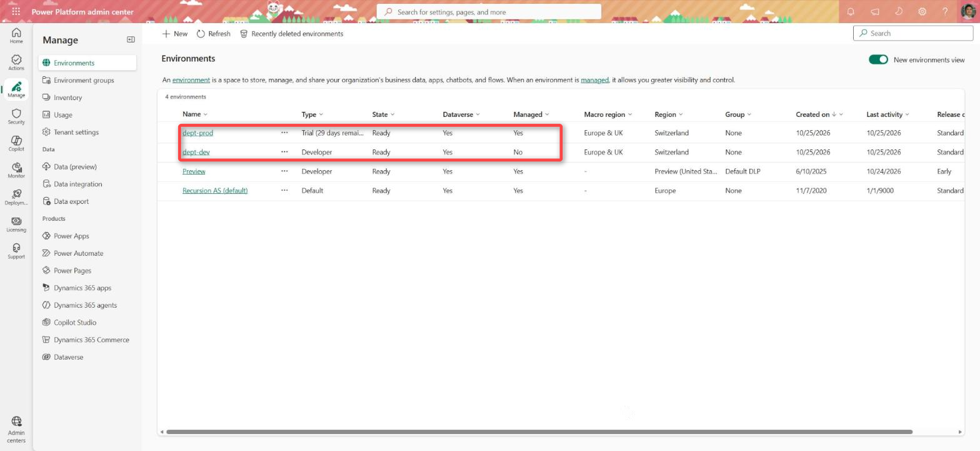Screen dimensions: 980x451
Task: Click the horizontal scrollbar under the table
Action: click(x=539, y=432)
